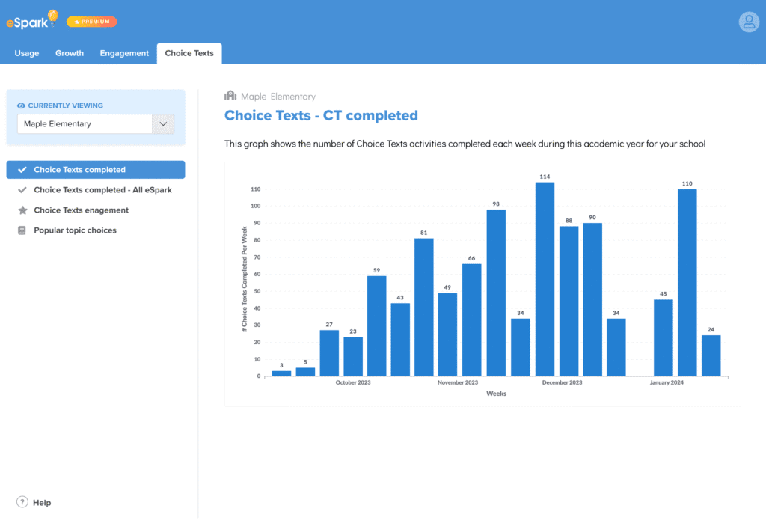Screen dimensions: 766x532
Task: Open the Maple Elementary combo box
Action: pyautogui.click(x=85, y=124)
